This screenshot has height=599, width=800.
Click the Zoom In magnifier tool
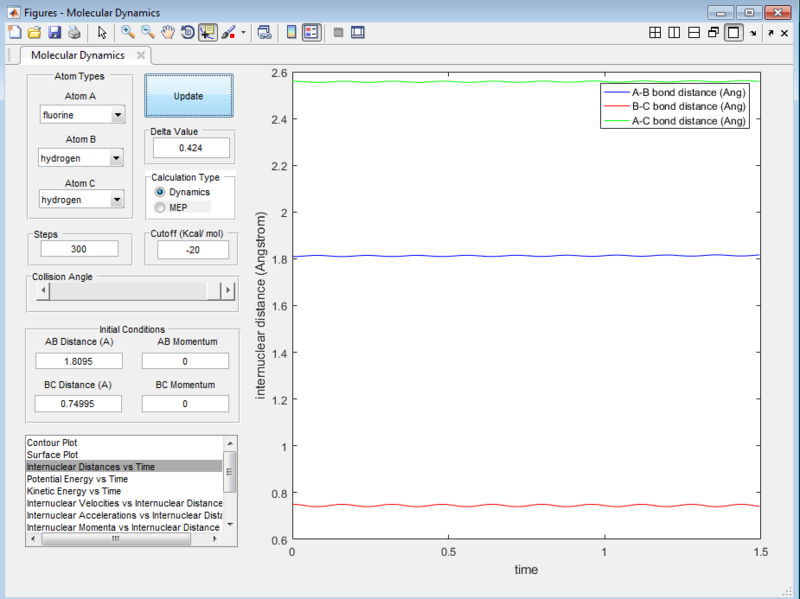click(128, 32)
